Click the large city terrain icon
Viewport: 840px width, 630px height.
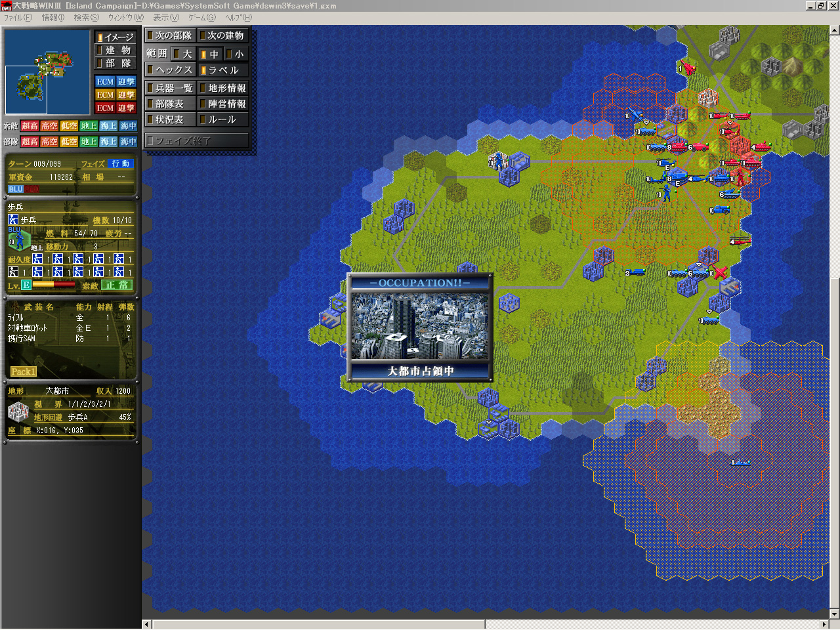pyautogui.click(x=17, y=412)
